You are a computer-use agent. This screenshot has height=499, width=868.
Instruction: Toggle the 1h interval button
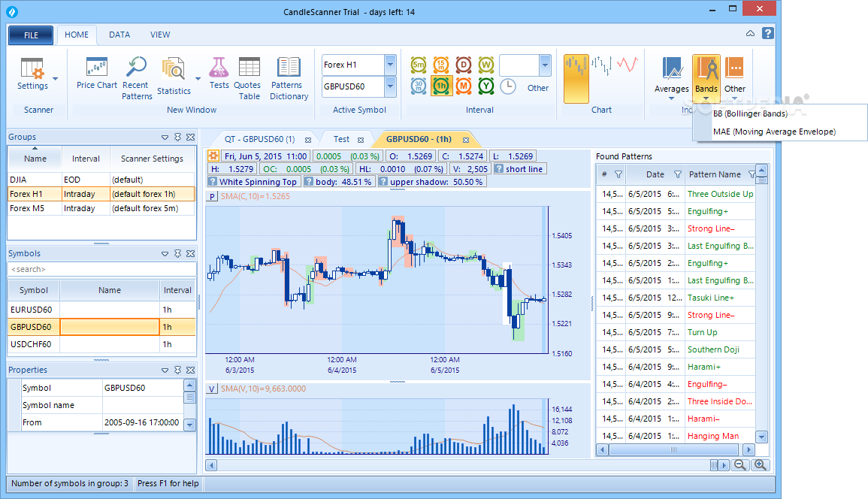441,86
